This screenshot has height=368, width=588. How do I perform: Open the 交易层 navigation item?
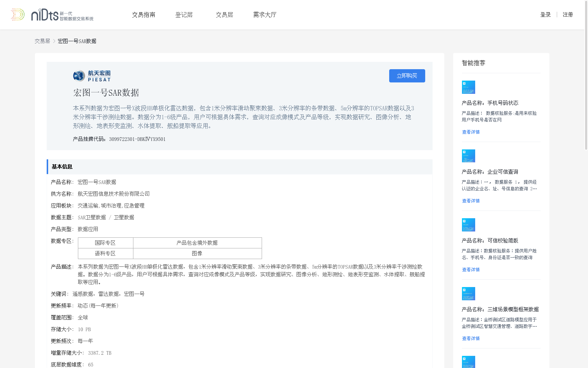[x=225, y=15]
